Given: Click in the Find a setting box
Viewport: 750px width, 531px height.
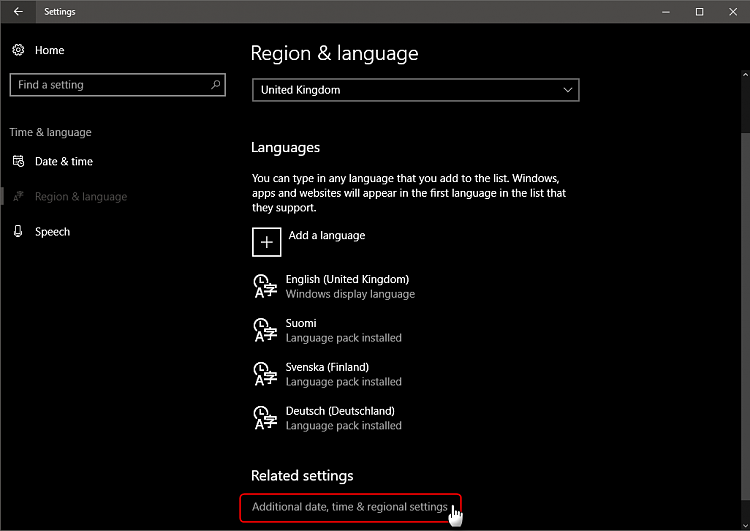Looking at the screenshot, I should [118, 85].
